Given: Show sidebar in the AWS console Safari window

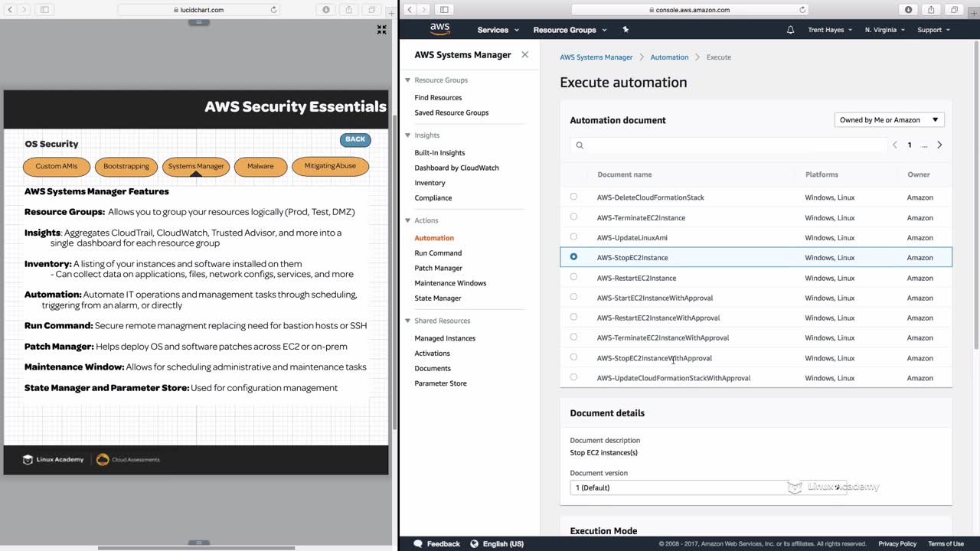Looking at the screenshot, I should coord(444,10).
